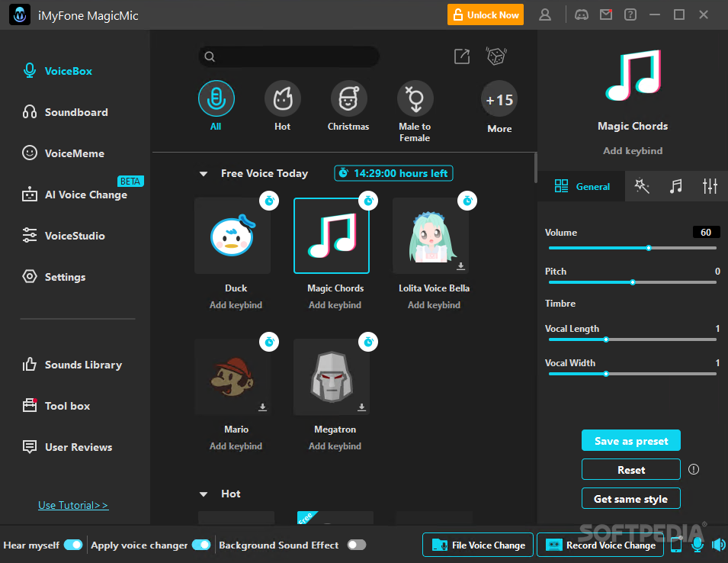Add keybind for Duck

[x=236, y=304]
